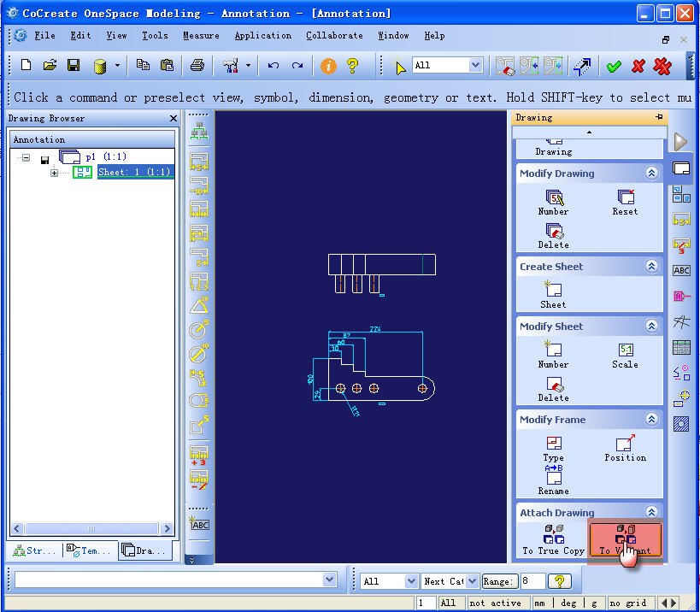The image size is (700, 612).
Task: Open the bottom All filter dropdown
Action: pos(411,581)
